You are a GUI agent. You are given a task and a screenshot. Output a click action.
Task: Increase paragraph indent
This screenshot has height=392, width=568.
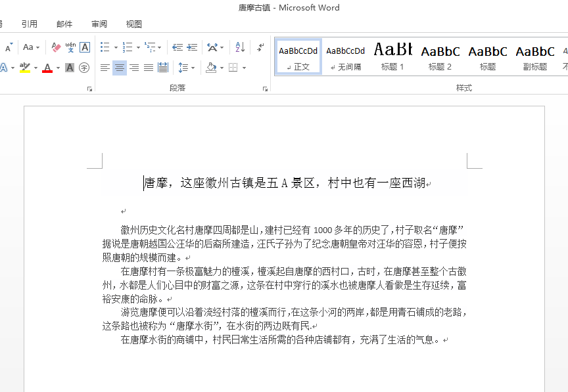click(192, 47)
